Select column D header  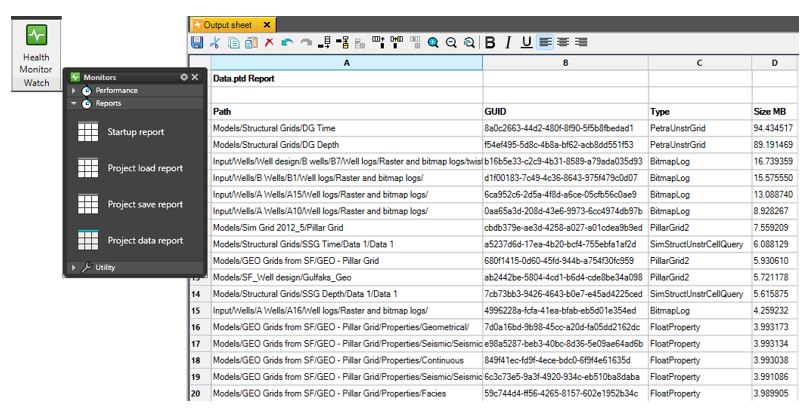click(x=774, y=63)
